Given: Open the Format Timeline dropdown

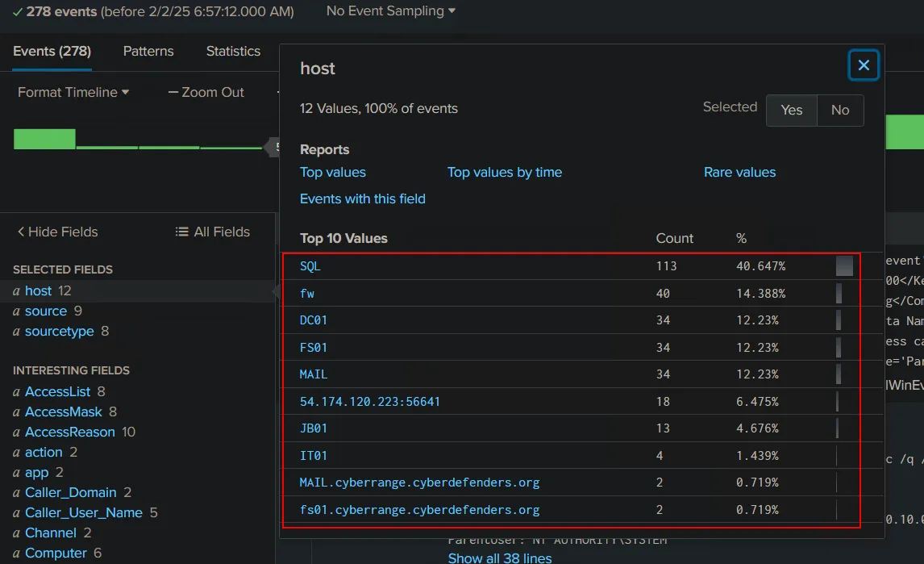Looking at the screenshot, I should point(73,92).
